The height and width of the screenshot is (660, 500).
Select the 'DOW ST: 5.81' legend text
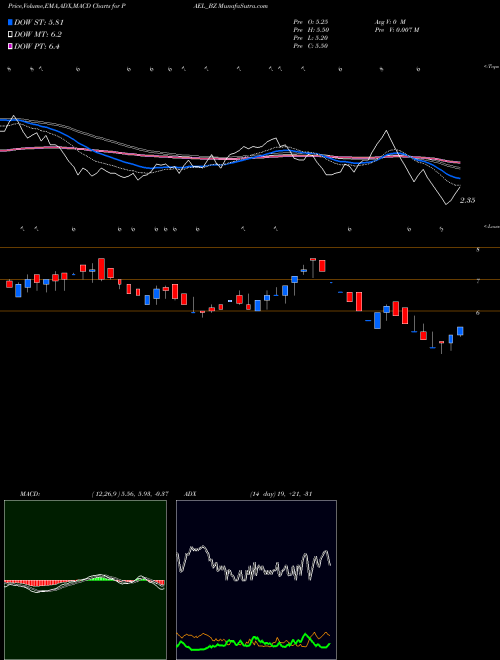click(x=39, y=22)
